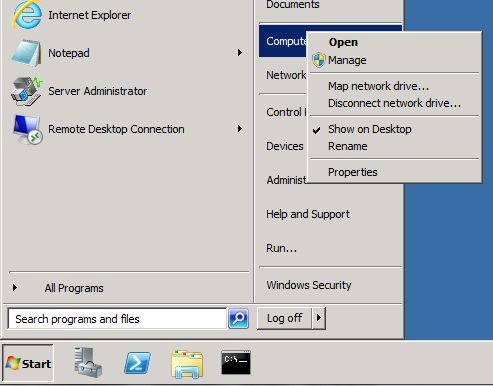Open Server Manager from the taskbar
Image resolution: width=493 pixels, height=386 pixels.
(x=88, y=363)
